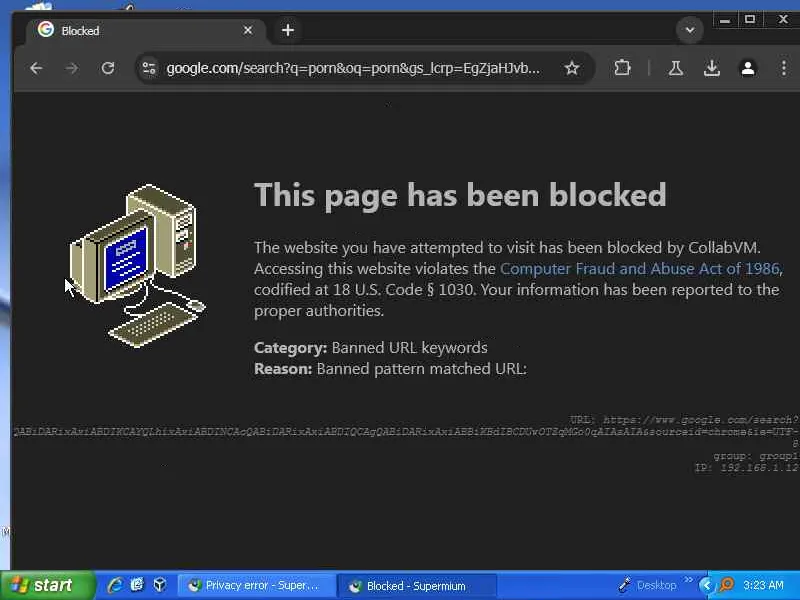Reload the blocked page
Image resolution: width=800 pixels, height=600 pixels.
108,68
